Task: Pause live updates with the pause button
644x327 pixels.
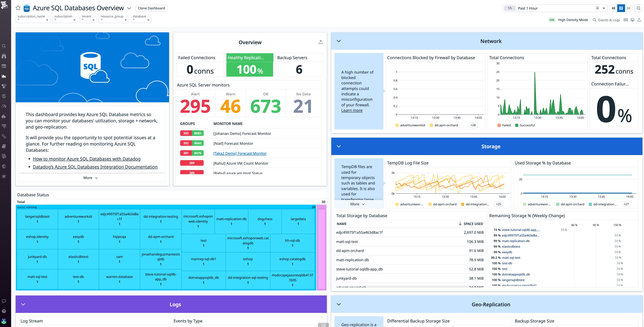Action: pyautogui.click(x=621, y=8)
